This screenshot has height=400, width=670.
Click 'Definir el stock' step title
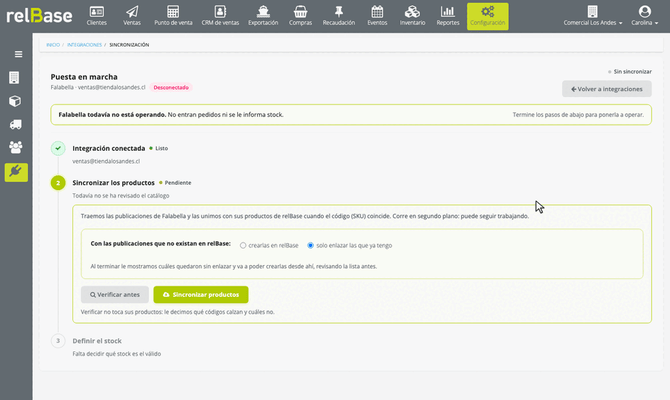pos(97,341)
